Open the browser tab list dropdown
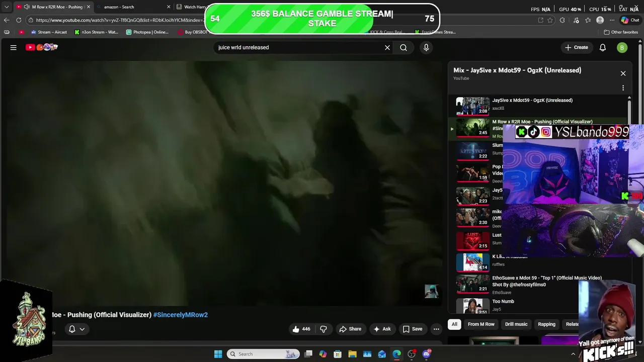The height and width of the screenshot is (362, 644). [x=7, y=7]
